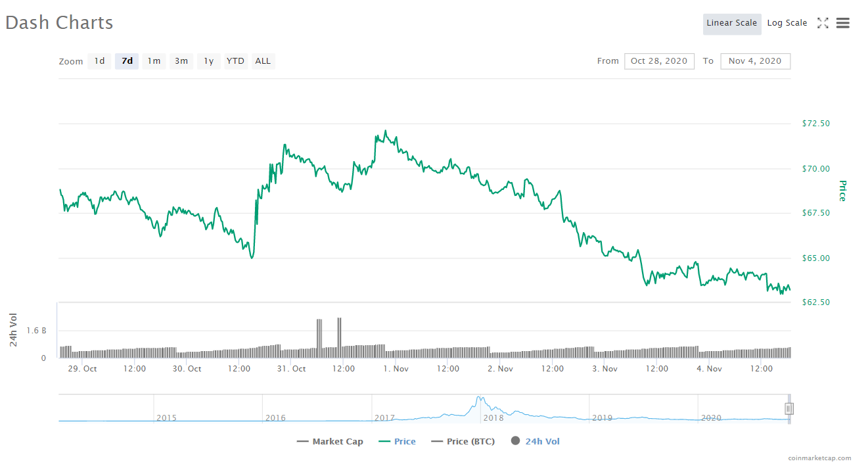Click the rotated Price axis title

point(842,191)
